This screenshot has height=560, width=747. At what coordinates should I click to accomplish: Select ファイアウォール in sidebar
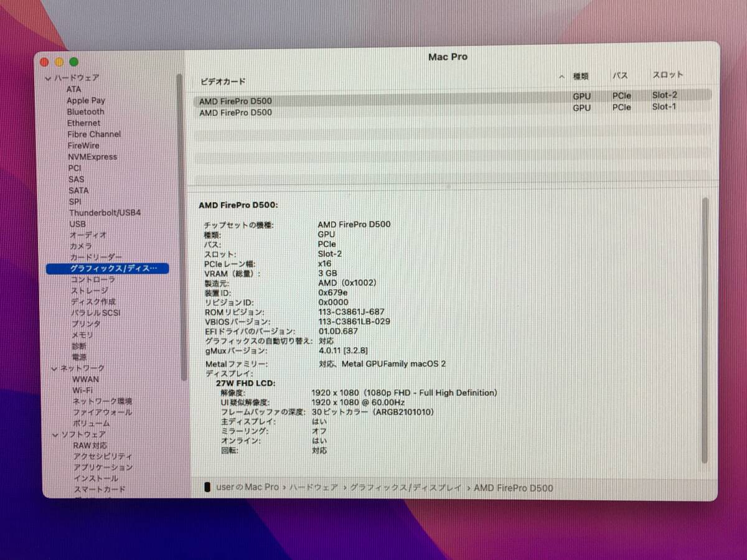pyautogui.click(x=103, y=412)
